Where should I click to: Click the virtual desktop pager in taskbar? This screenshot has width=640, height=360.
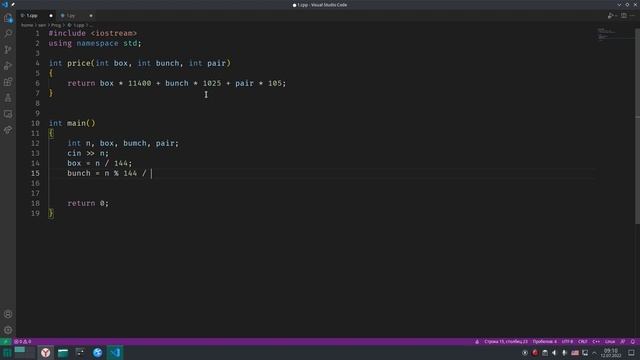24,353
